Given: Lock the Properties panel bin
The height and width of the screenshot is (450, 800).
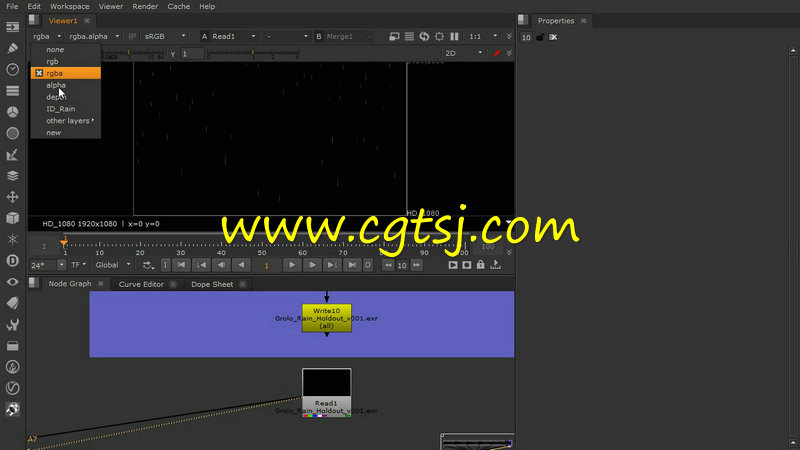Looking at the screenshot, I should click(x=540, y=37).
